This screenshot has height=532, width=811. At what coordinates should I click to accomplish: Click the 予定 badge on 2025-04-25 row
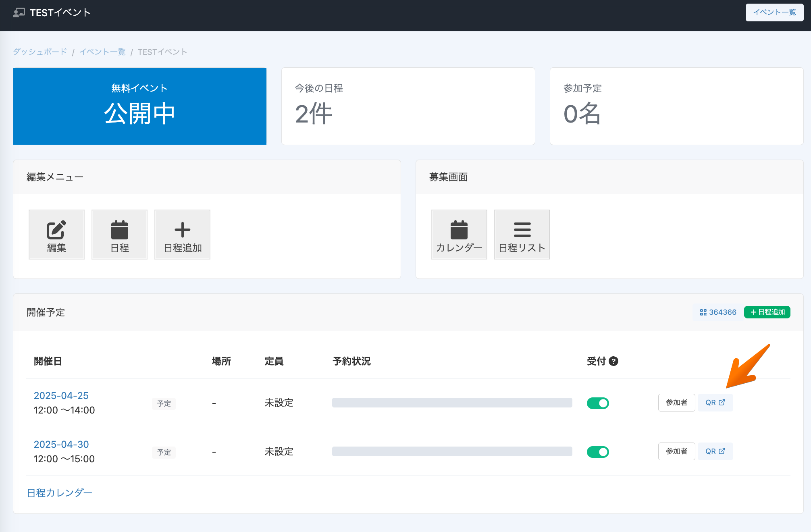pos(164,403)
